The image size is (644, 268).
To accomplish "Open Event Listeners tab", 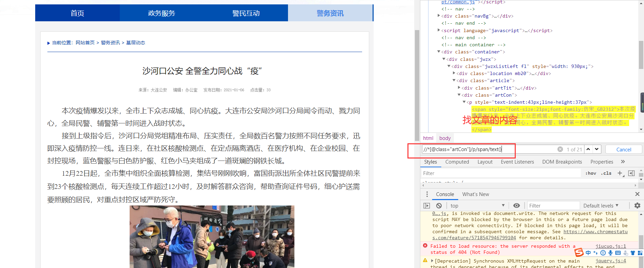I will tap(517, 162).
